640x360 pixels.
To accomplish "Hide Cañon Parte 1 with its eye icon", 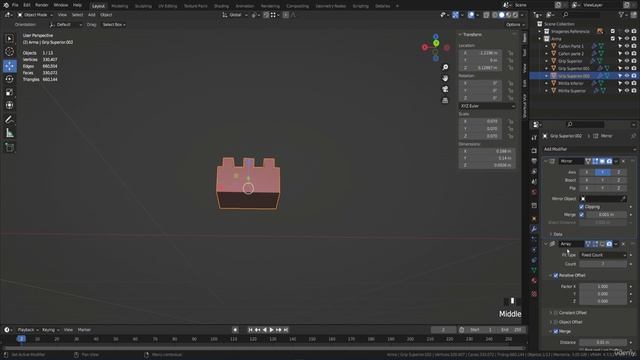I will [x=627, y=46].
